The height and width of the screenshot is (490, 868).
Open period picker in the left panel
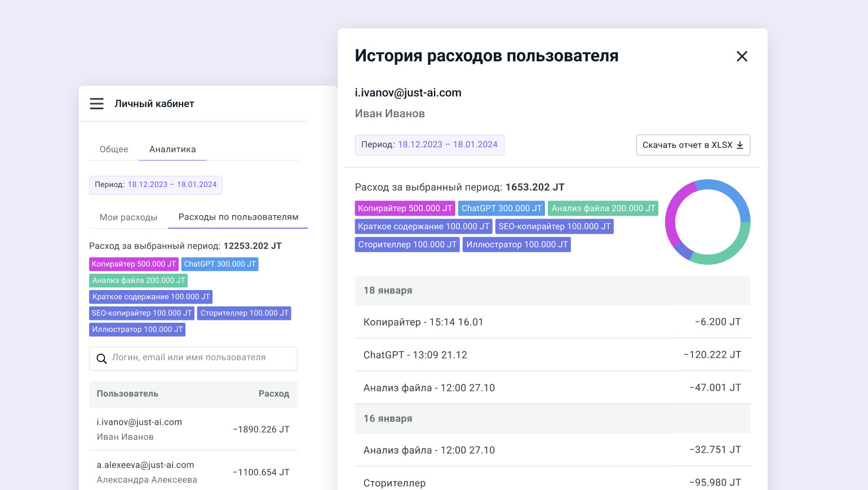point(156,185)
